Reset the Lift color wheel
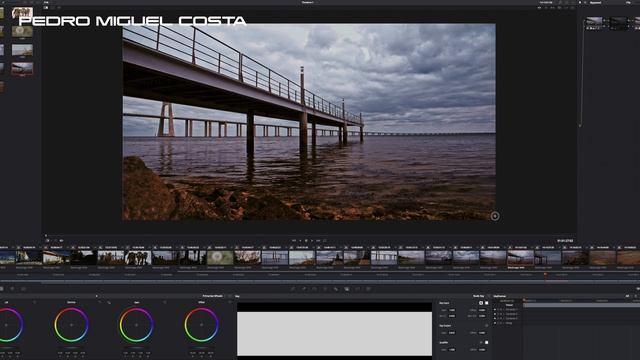640x360 pixels. (x=34, y=302)
